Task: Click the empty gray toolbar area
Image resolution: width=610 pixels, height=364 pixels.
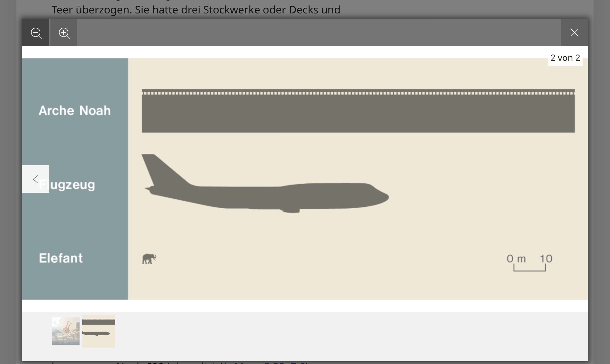Action: point(318,32)
